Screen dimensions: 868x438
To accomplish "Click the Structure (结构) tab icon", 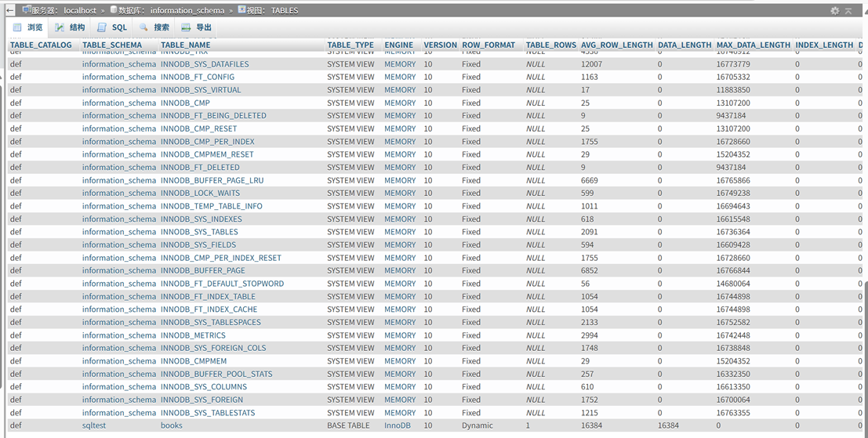I will pyautogui.click(x=60, y=27).
